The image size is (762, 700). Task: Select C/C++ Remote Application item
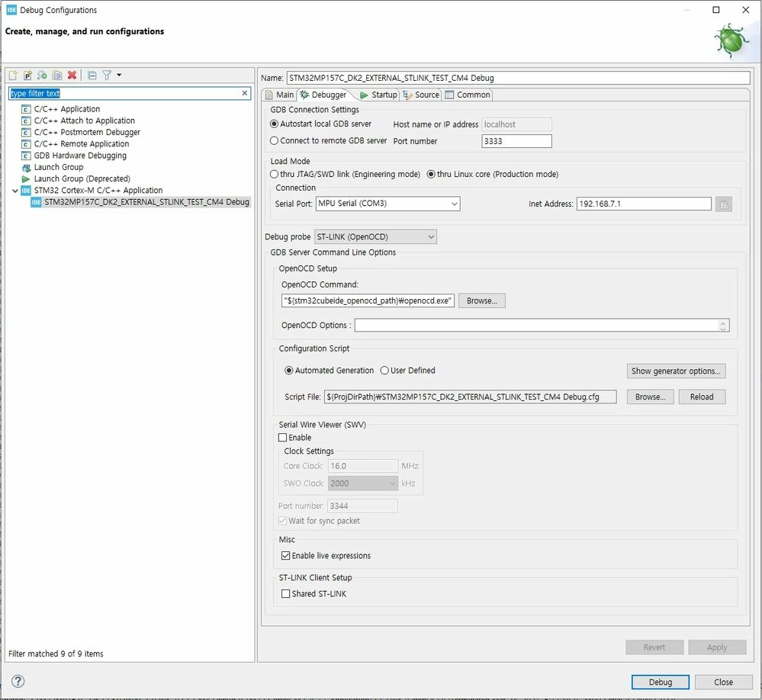click(x=81, y=144)
